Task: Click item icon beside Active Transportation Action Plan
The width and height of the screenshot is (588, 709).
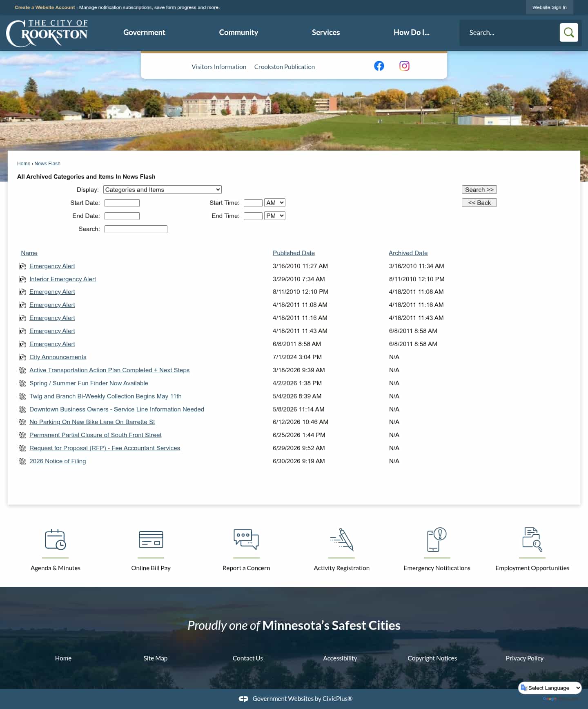Action: 22,370
